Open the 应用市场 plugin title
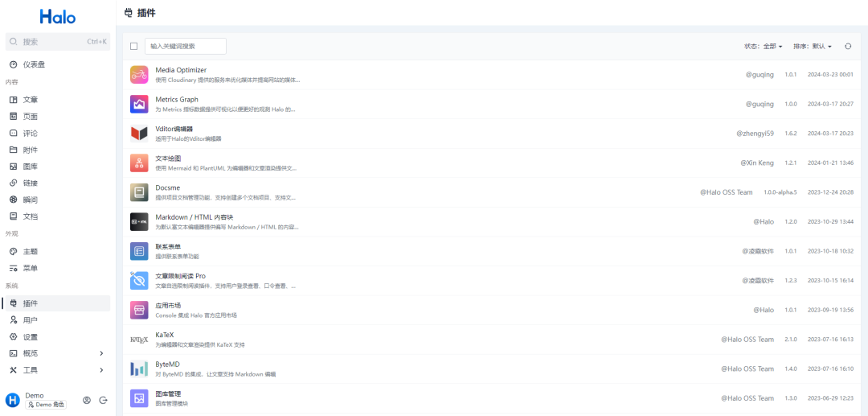868x416 pixels. point(168,305)
